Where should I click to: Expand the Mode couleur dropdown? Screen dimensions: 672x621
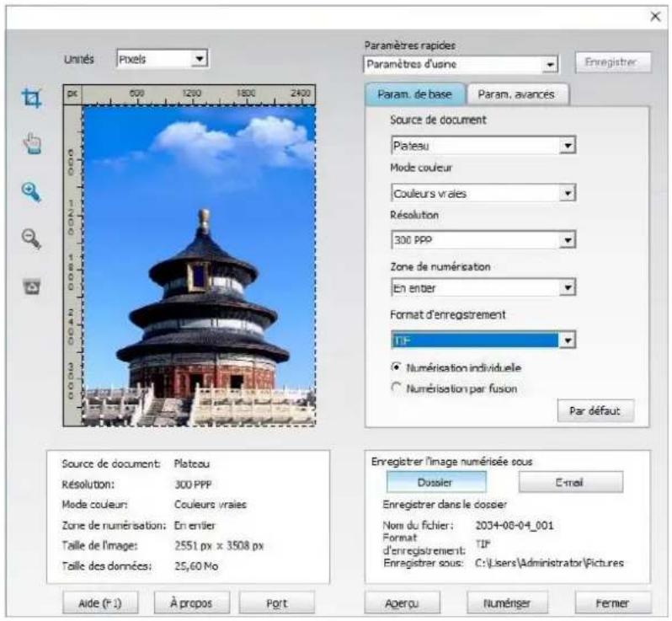(483, 194)
